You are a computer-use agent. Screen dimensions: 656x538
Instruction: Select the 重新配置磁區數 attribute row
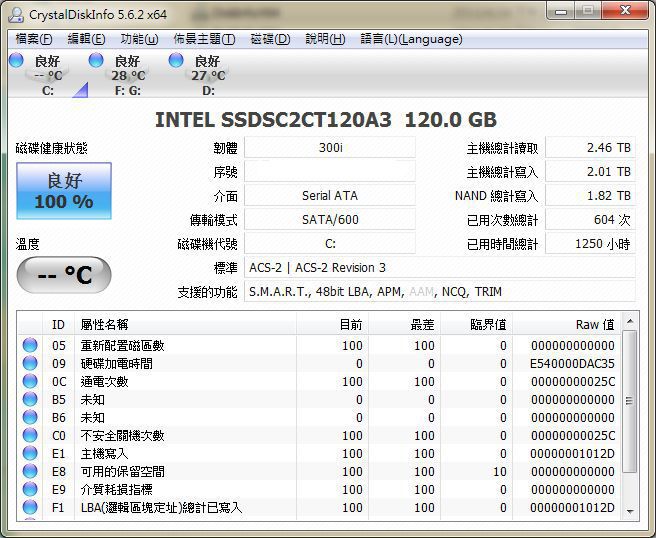[x=320, y=346]
